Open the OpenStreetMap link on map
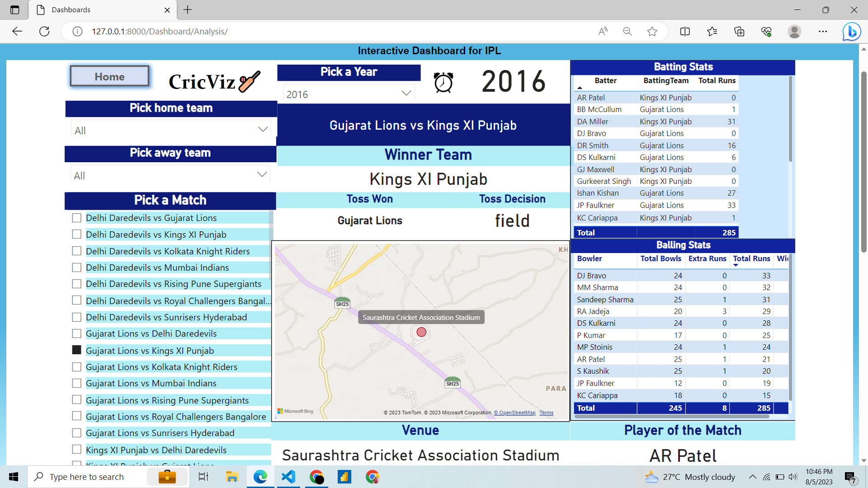 [x=514, y=413]
